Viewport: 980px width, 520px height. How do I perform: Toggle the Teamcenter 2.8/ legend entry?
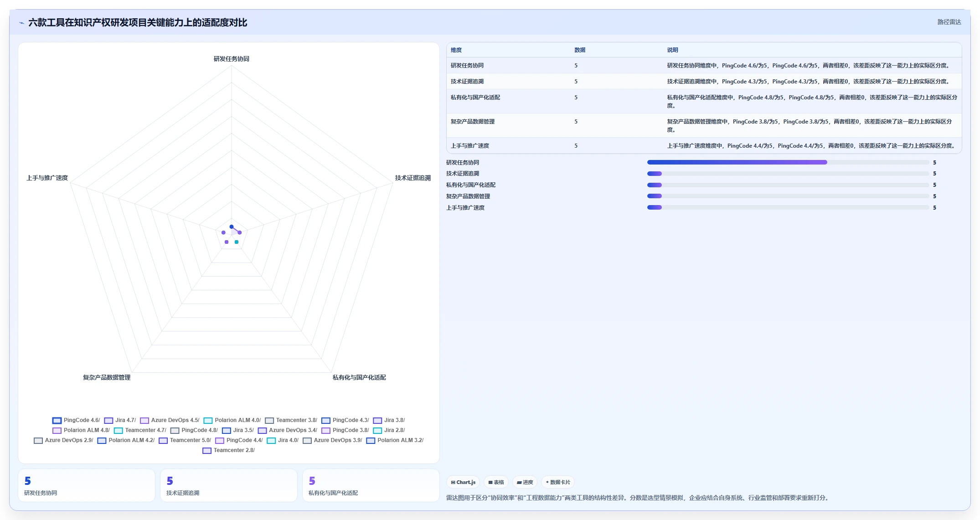click(229, 450)
